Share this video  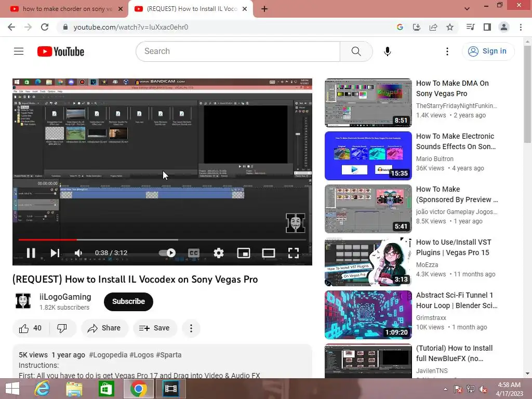[x=104, y=328]
